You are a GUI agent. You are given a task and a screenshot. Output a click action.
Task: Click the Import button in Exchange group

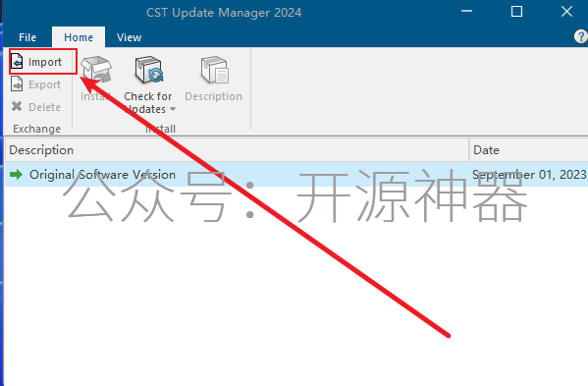pyautogui.click(x=36, y=62)
